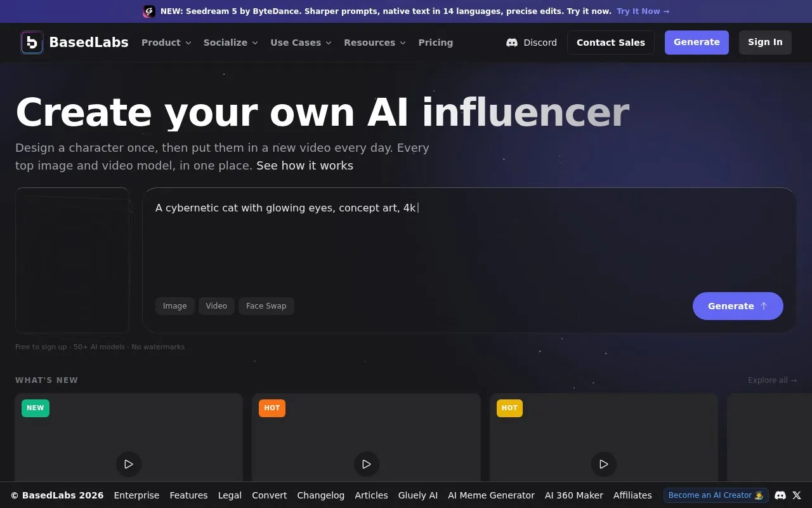Image resolution: width=812 pixels, height=508 pixels.
Task: Click the Sign In button
Action: click(x=765, y=43)
